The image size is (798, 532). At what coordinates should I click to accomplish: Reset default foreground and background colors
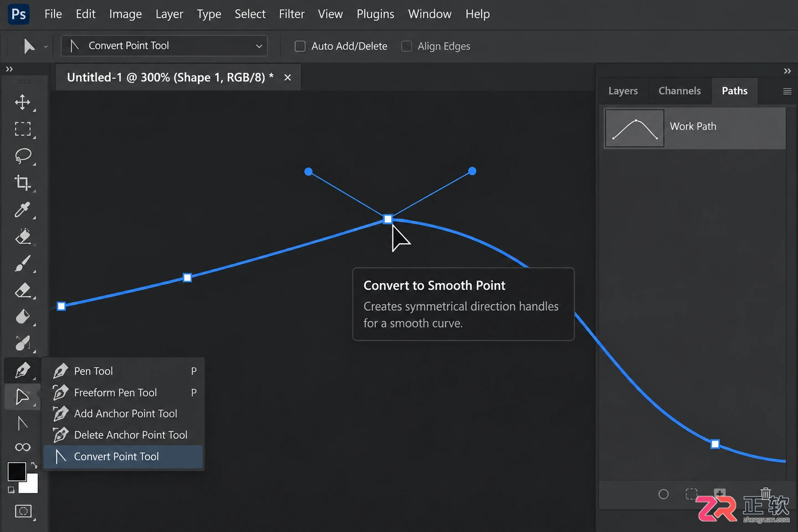tap(11, 490)
